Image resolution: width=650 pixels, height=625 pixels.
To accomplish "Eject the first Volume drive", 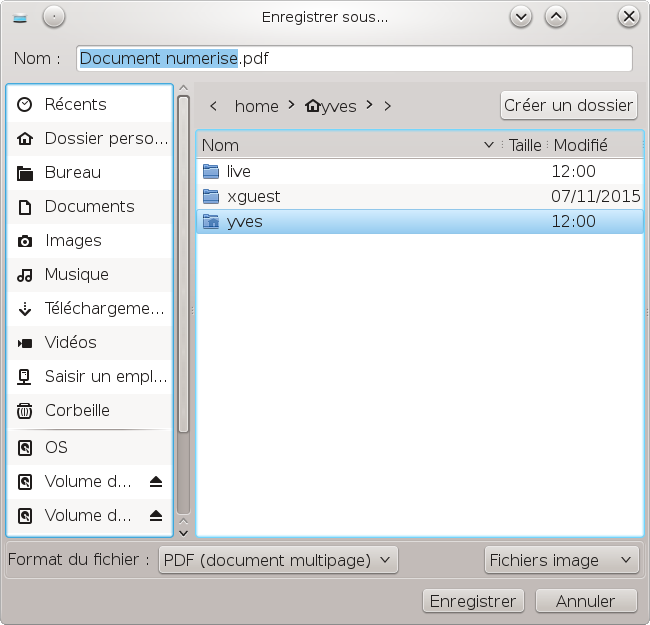I will [x=155, y=482].
